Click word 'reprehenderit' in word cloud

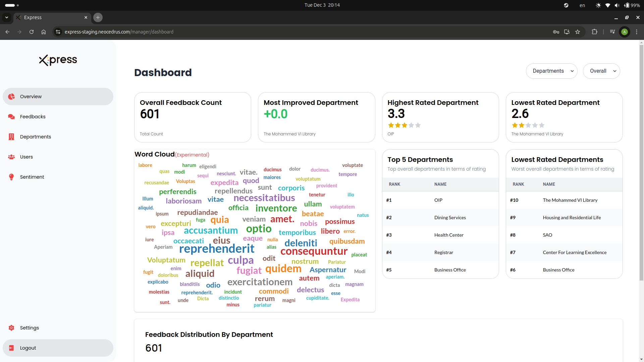217,249
